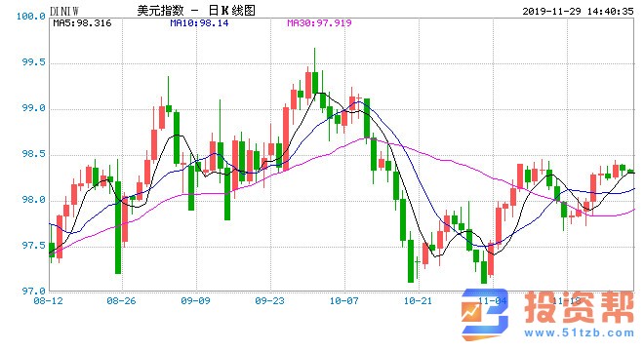The image size is (644, 351).
Task: Click the 09-23 date axis label
Action: (x=270, y=301)
